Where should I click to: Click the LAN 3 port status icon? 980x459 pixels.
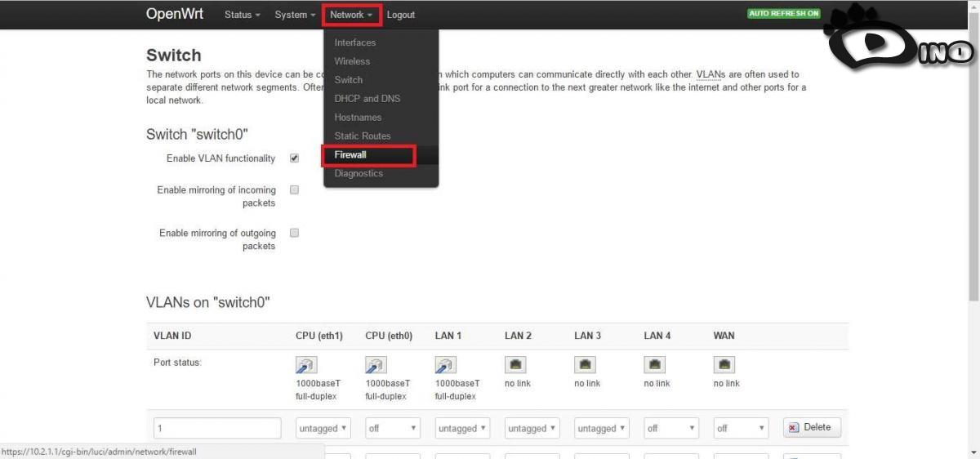coord(586,365)
